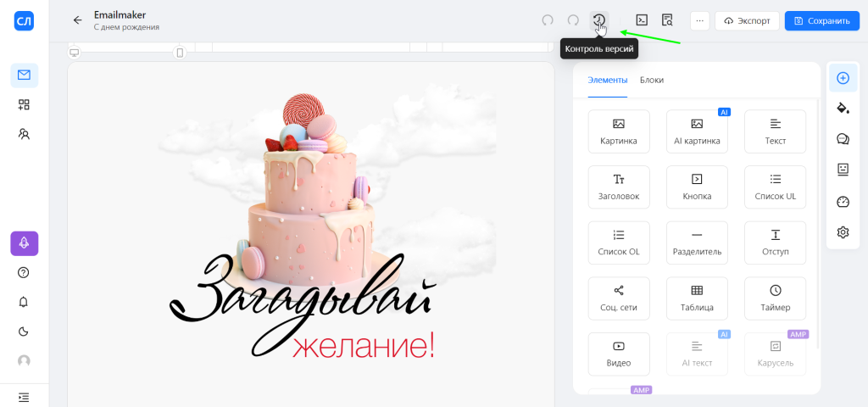Open the comments chat panel
The width and height of the screenshot is (868, 407).
coord(843,139)
